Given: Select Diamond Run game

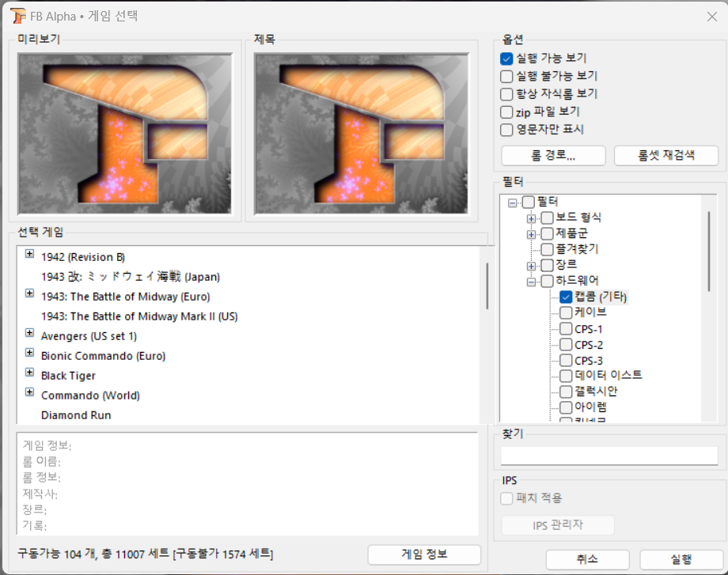Looking at the screenshot, I should click(76, 415).
